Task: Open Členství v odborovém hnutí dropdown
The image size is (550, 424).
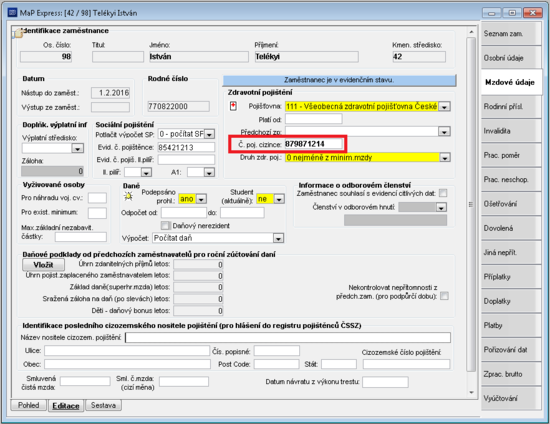Action: 441,208
